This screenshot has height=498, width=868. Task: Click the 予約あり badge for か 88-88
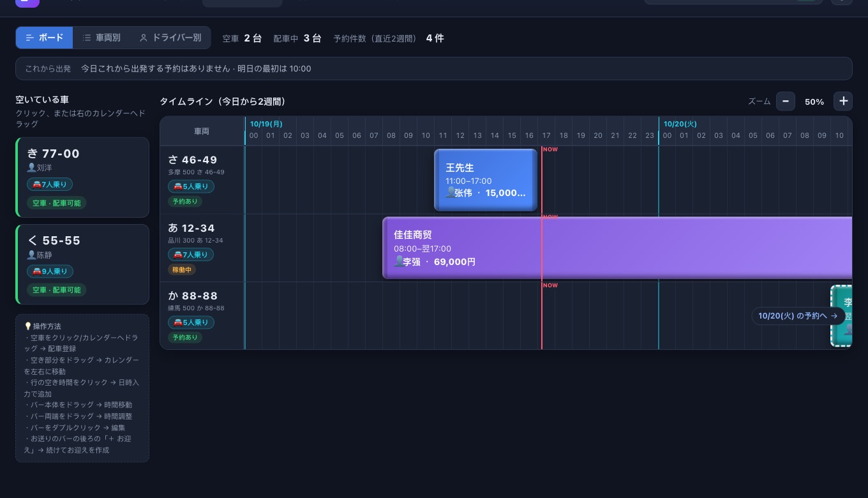pos(184,337)
